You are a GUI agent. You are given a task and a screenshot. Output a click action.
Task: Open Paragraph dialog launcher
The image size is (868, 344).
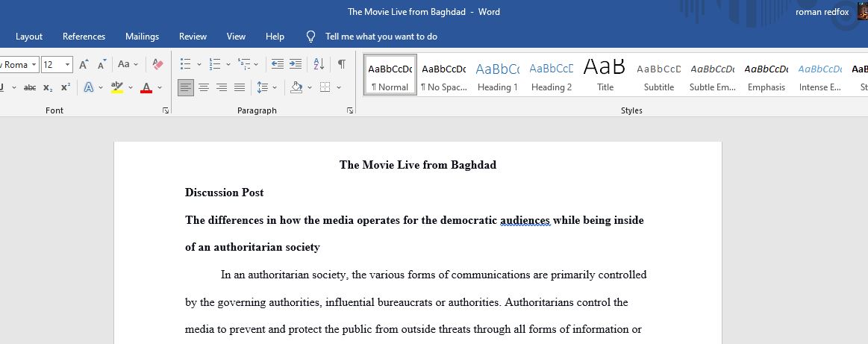(x=350, y=110)
